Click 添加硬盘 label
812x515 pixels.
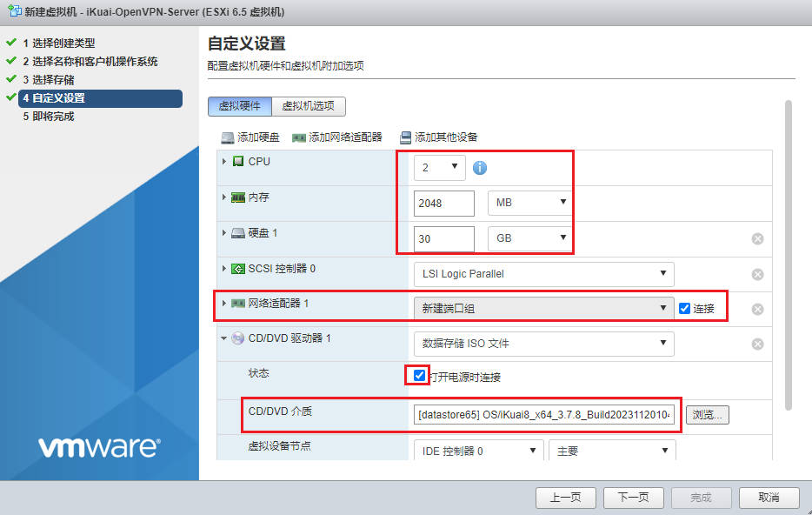click(x=258, y=137)
